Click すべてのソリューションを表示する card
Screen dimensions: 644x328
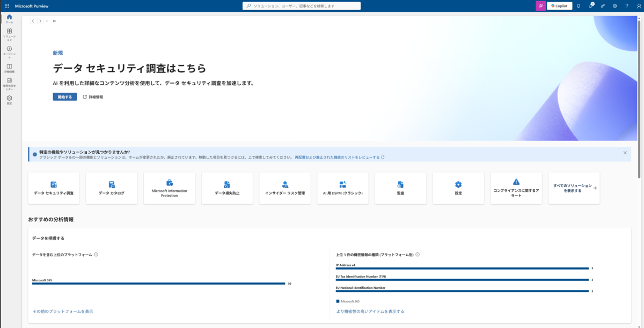[x=574, y=188]
